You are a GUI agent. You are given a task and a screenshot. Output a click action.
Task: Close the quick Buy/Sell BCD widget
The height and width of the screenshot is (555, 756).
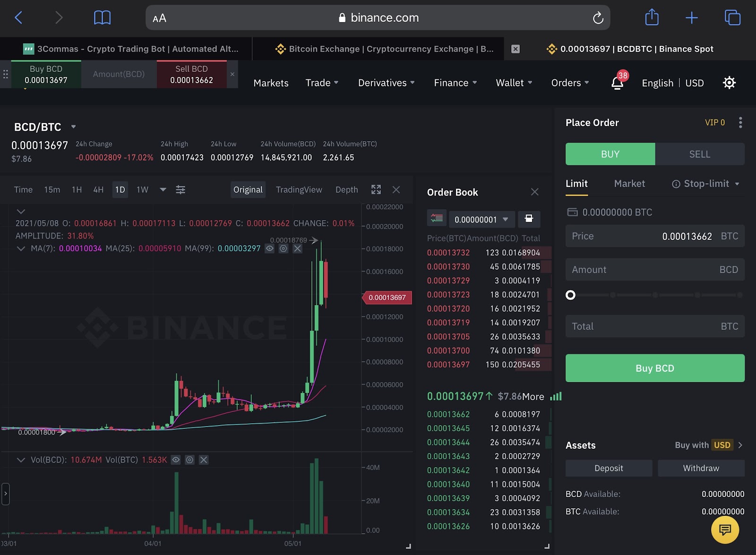(x=232, y=74)
